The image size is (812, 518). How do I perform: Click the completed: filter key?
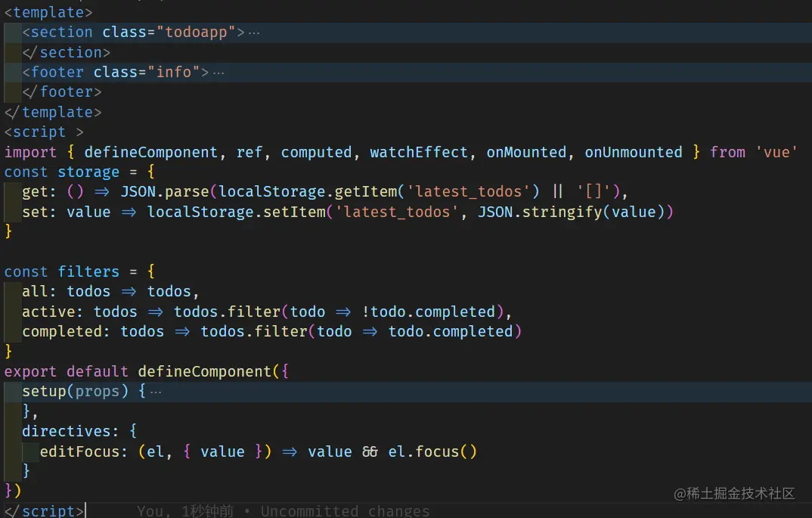66,331
